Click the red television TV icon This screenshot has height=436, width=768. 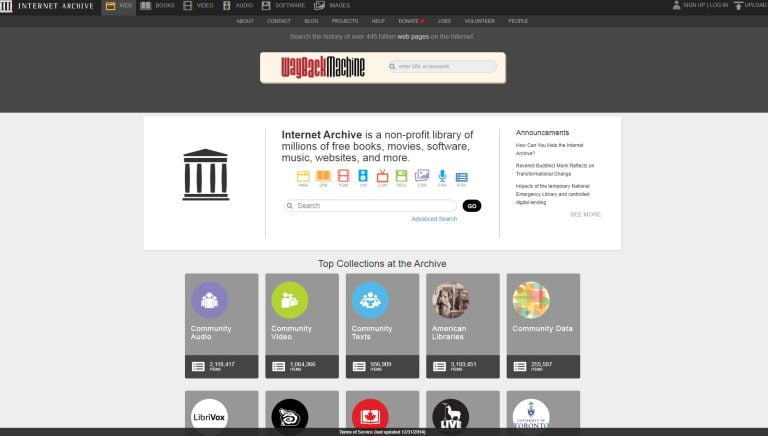383,176
